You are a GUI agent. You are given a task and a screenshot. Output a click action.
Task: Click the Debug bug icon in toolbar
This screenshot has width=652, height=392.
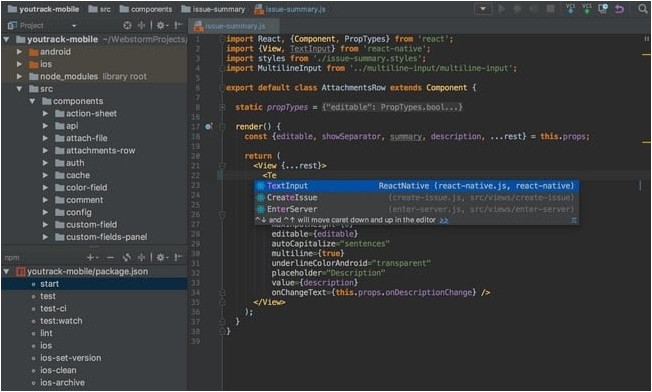[x=517, y=9]
